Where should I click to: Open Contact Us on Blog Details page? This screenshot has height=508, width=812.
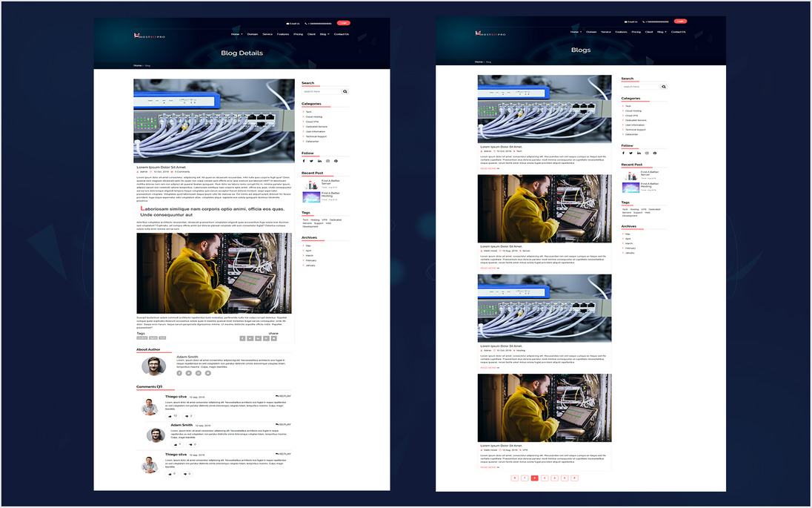click(x=342, y=34)
